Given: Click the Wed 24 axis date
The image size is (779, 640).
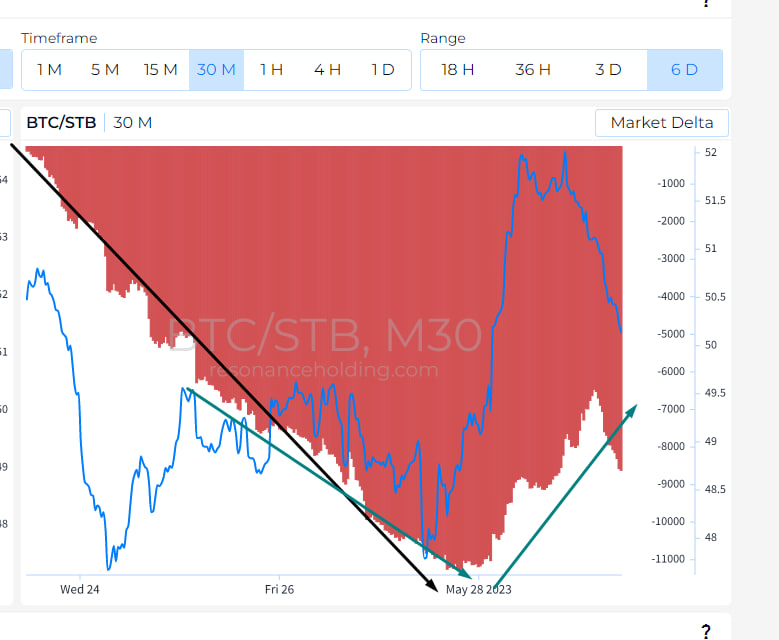Looking at the screenshot, I should tap(79, 589).
